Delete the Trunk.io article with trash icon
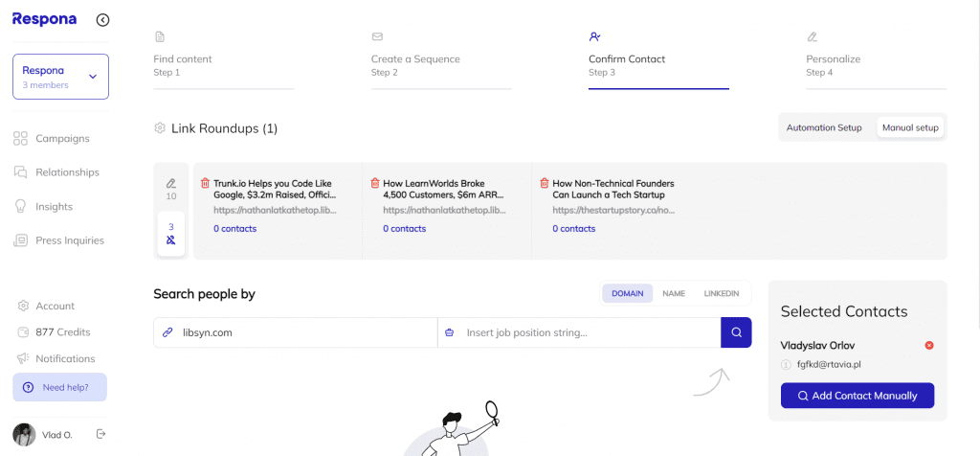The image size is (980, 456). pos(205,183)
